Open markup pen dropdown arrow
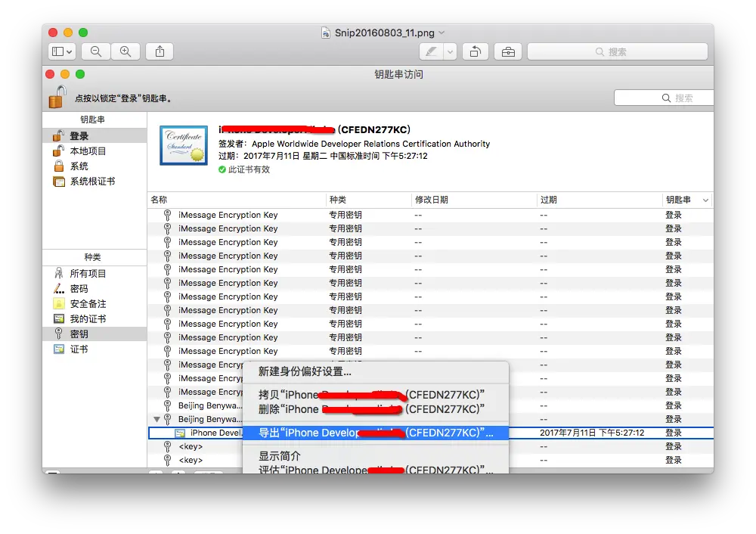Image resolution: width=756 pixels, height=534 pixels. coord(450,51)
